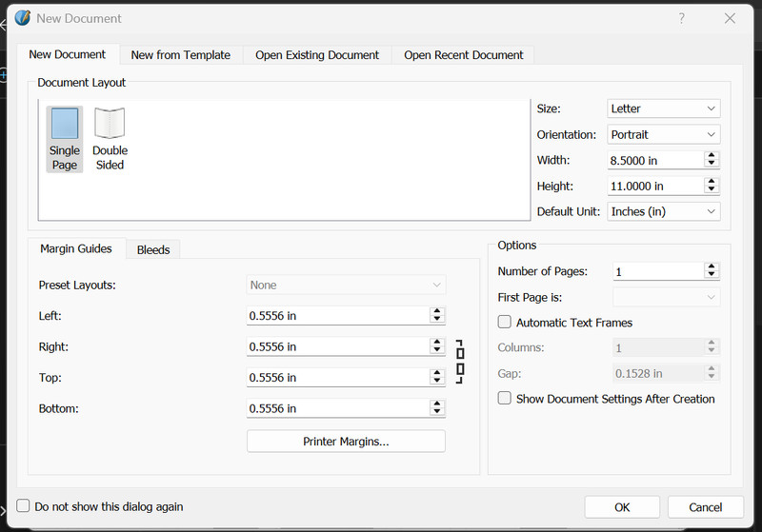Decrease the Width value with down arrow
The width and height of the screenshot is (762, 532).
click(x=712, y=164)
